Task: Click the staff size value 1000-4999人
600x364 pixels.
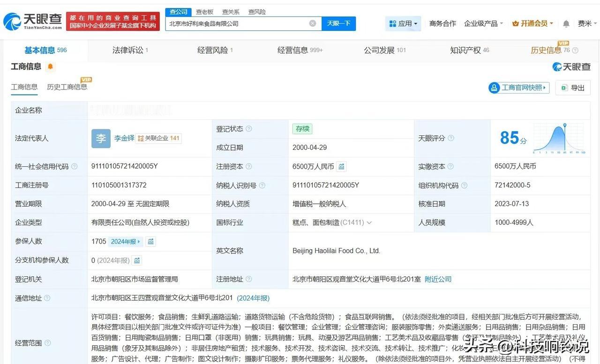Action: click(514, 223)
